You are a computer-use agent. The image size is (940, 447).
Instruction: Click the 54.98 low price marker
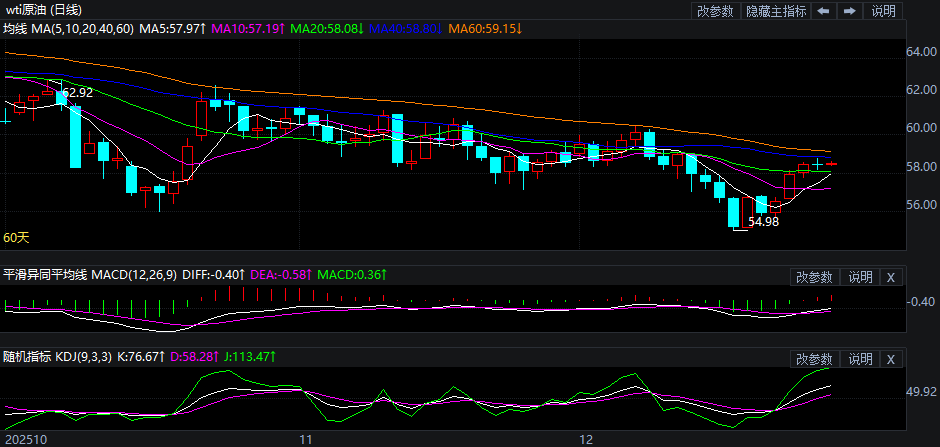[x=763, y=222]
